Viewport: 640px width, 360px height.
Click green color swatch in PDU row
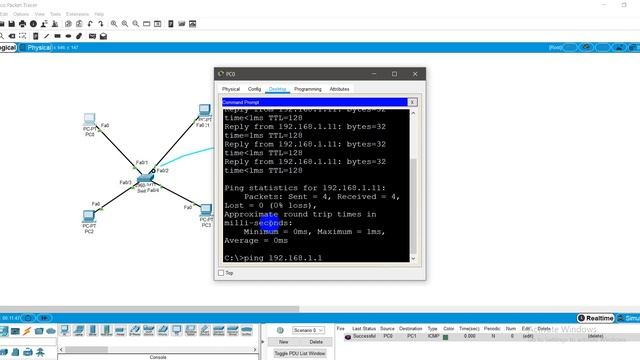point(445,337)
